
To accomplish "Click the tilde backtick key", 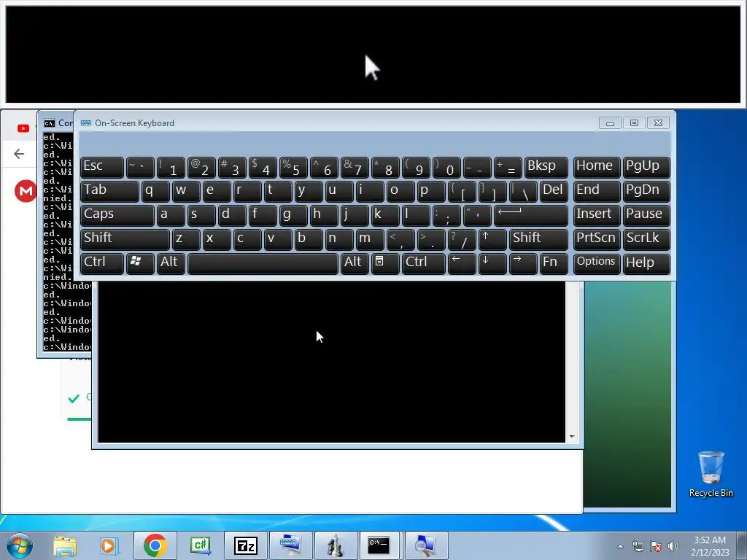I will pos(140,167).
